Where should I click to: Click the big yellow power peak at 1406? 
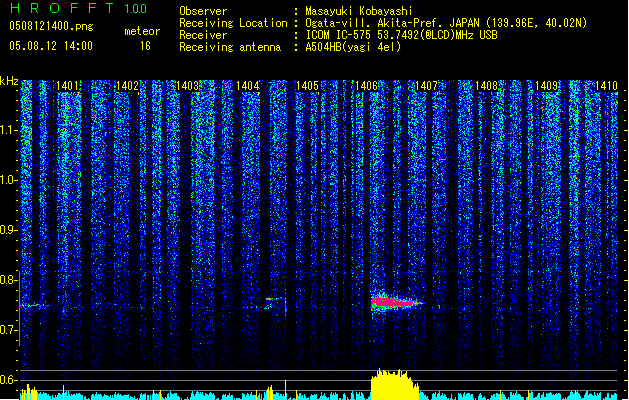pyautogui.click(x=395, y=384)
